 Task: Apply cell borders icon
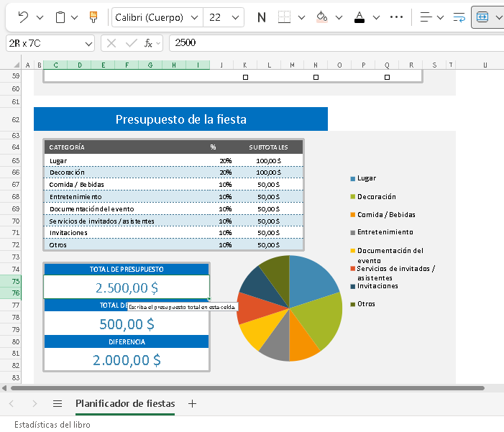(285, 17)
